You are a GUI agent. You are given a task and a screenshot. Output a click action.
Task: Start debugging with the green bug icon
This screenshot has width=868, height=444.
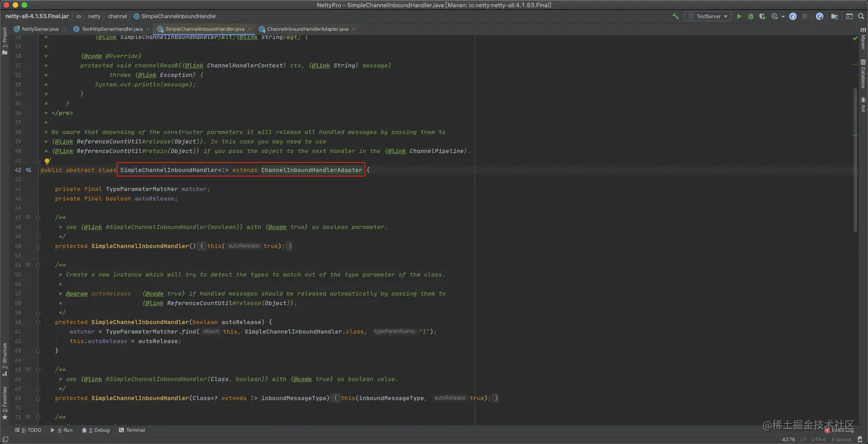click(750, 17)
